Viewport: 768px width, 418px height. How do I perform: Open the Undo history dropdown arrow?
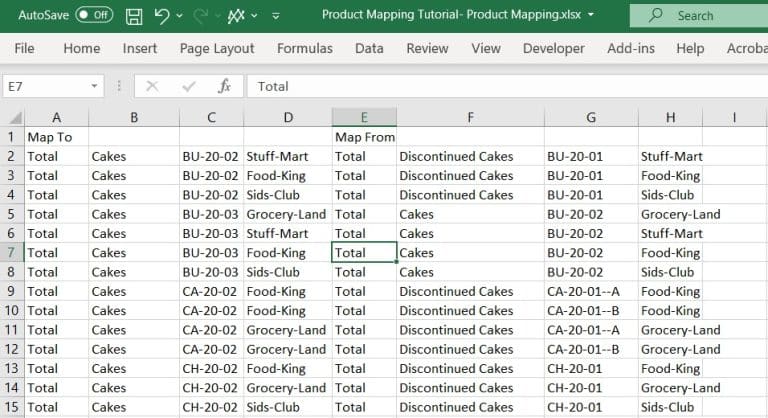179,16
